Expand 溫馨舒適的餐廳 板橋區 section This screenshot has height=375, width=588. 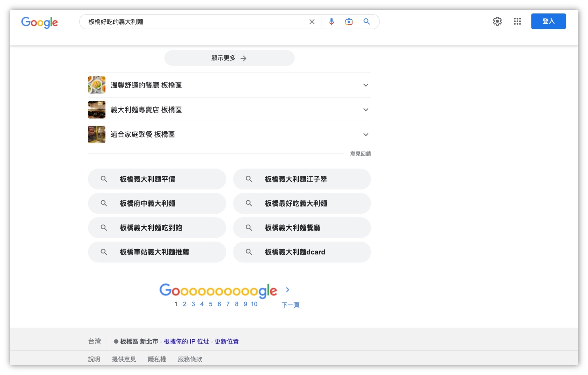[x=366, y=85]
